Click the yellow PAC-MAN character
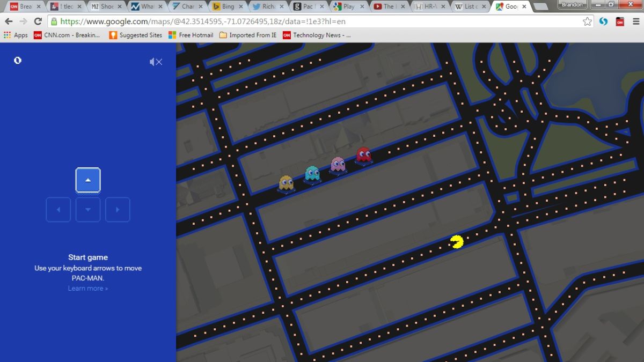Screen dimensions: 644x362 (x=457, y=242)
